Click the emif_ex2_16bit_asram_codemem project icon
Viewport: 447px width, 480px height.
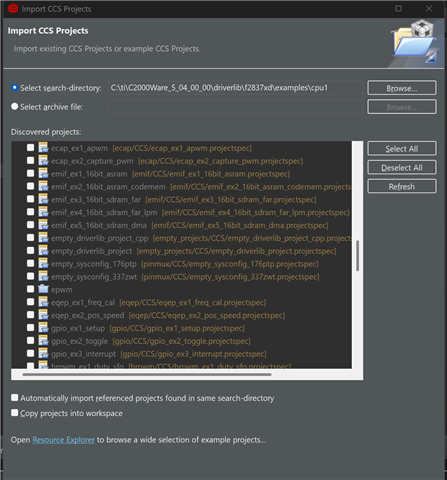point(43,186)
